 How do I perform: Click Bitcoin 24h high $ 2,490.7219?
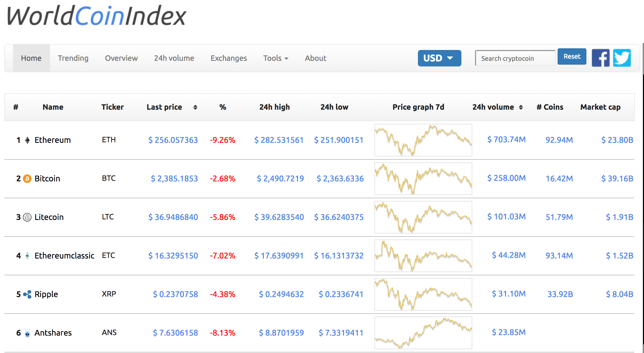click(x=280, y=179)
